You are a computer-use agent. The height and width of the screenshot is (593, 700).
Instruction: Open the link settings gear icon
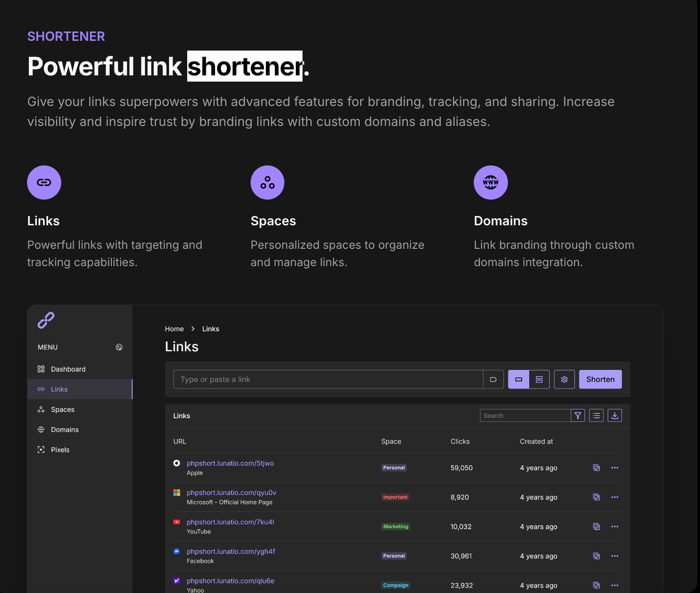tap(564, 379)
